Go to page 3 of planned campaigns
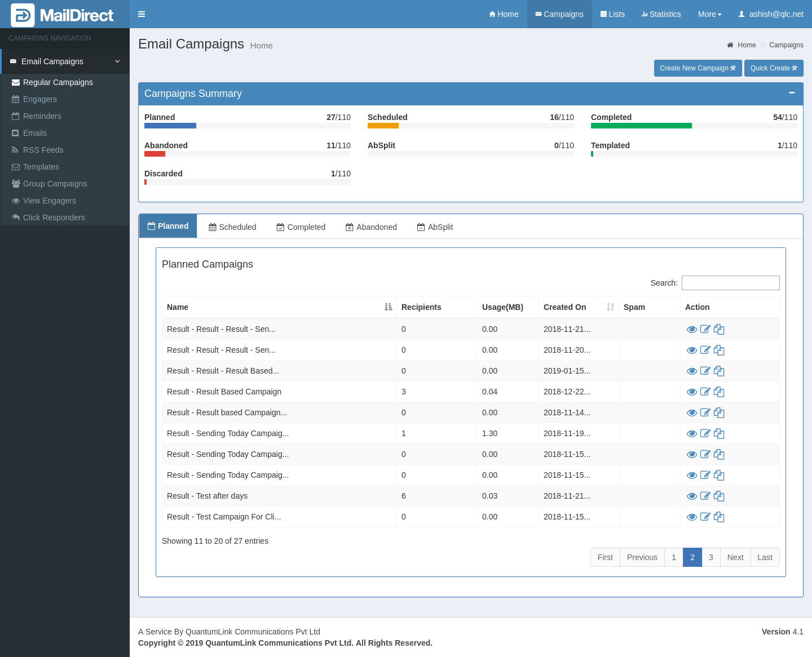 710,557
